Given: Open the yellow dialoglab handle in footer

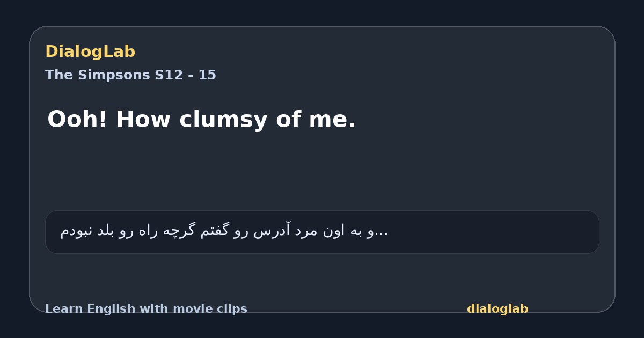Looking at the screenshot, I should pos(497,309).
